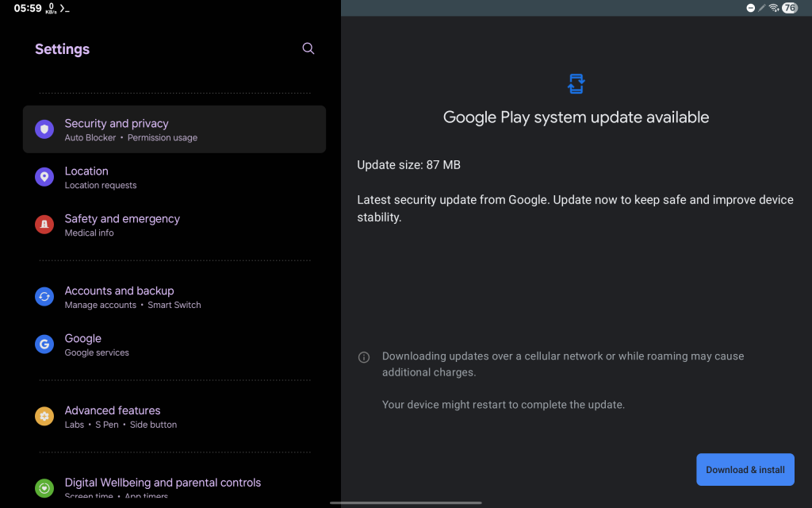Tap the Advanced features gear icon

coord(44,417)
